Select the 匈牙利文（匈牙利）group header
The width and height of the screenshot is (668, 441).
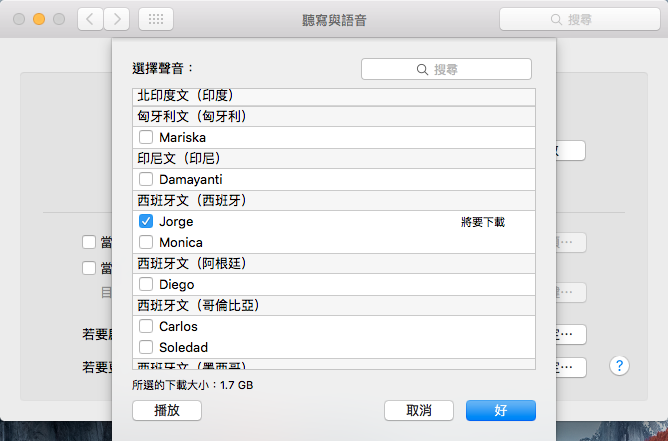coord(192,116)
